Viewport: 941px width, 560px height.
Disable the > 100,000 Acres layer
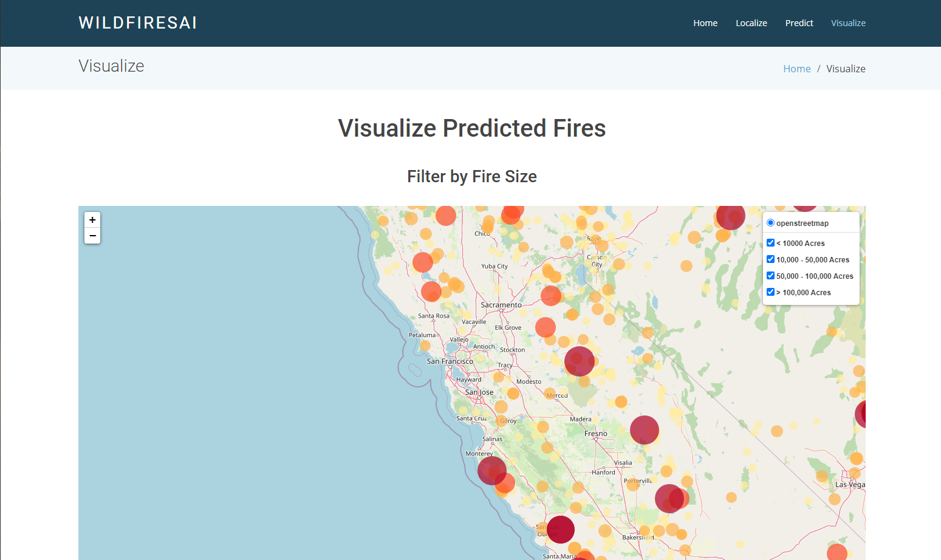(770, 292)
